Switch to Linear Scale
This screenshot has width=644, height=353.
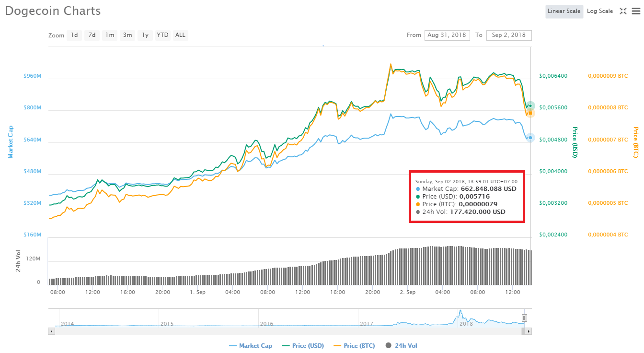click(x=564, y=11)
